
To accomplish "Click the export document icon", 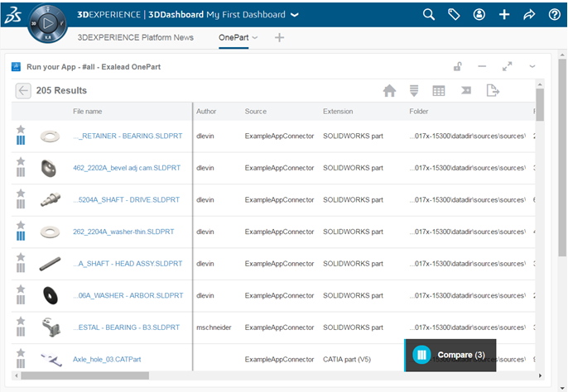I will click(493, 90).
